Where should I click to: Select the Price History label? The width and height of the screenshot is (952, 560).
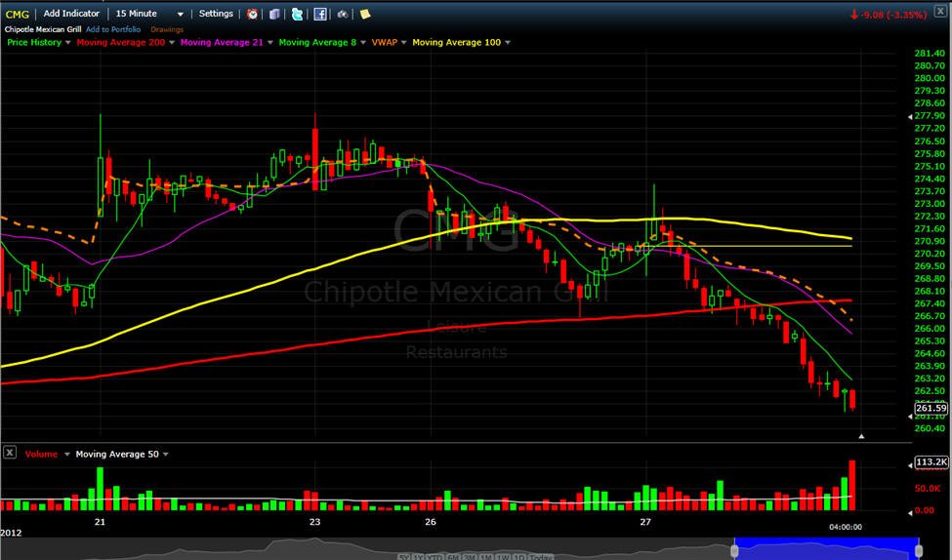coord(34,43)
